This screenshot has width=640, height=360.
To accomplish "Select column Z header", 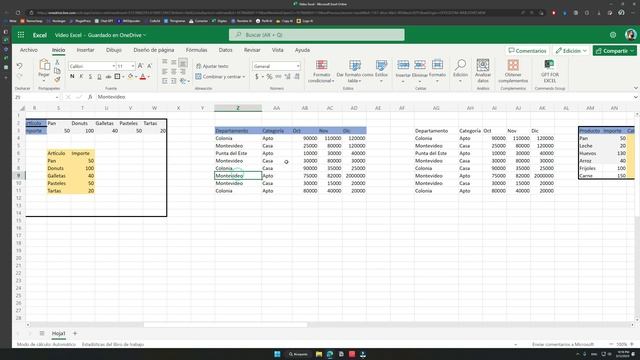I will point(238,108).
